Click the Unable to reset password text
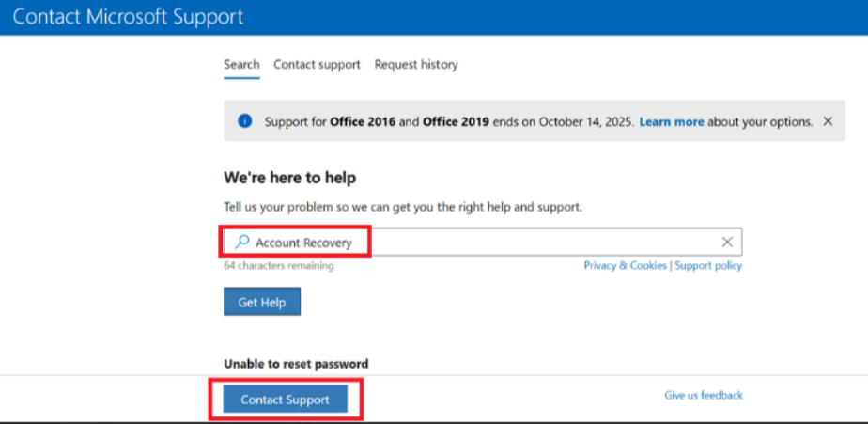This screenshot has width=868, height=424. point(296,364)
